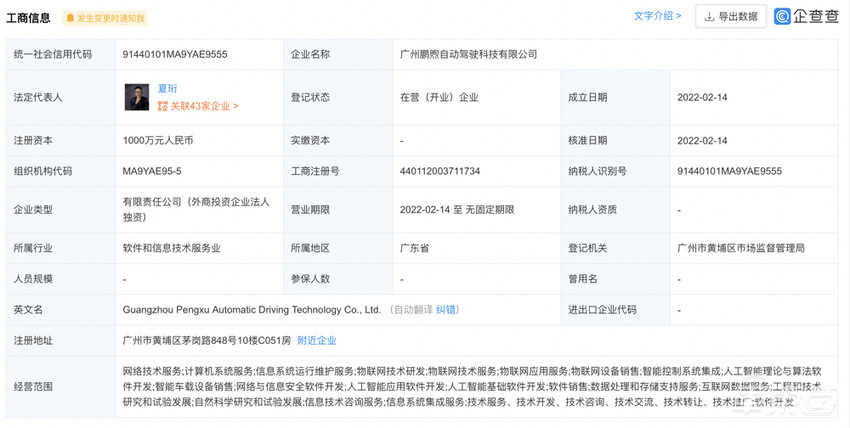Click the 法定代表人 label cell
Screen dimensions: 850x428
click(61, 98)
